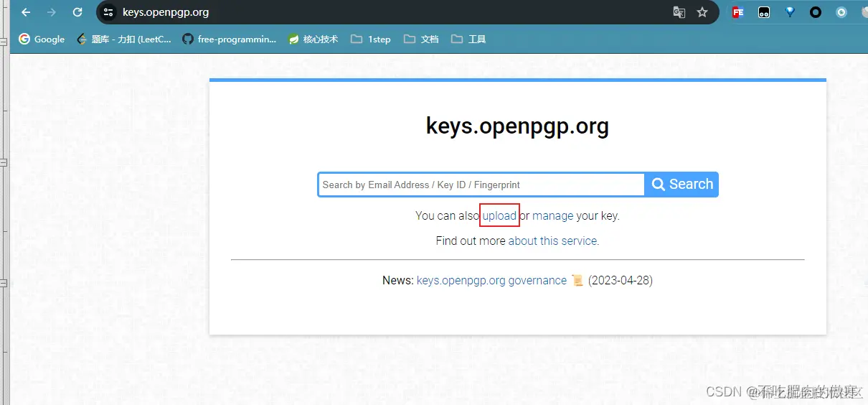The height and width of the screenshot is (405, 868).
Task: Open the black circle extension icon
Action: pos(816,12)
